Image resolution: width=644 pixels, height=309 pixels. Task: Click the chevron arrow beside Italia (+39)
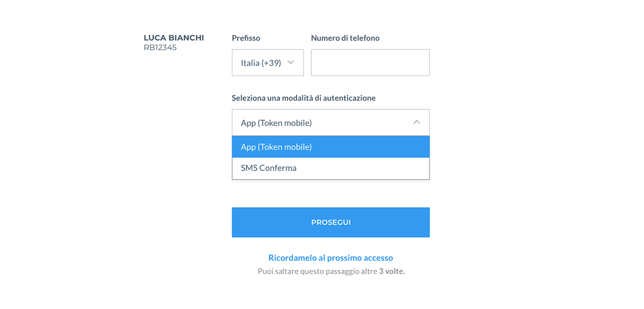click(291, 62)
